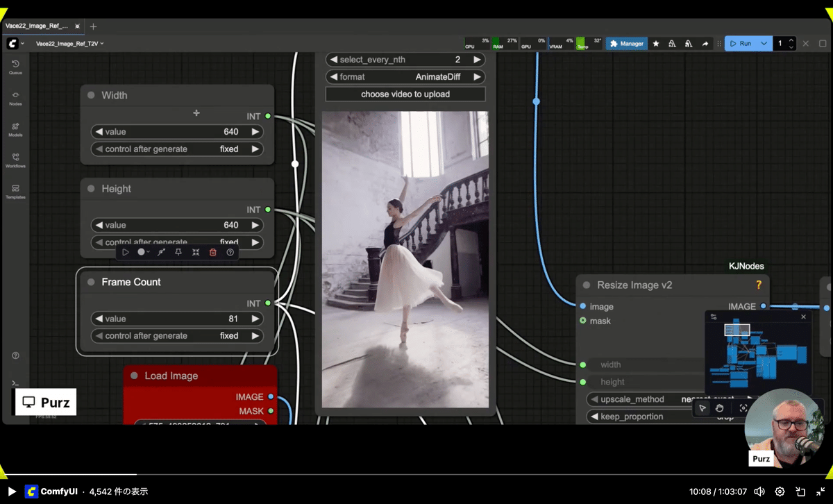Open the Templates sidebar panel
This screenshot has height=504, width=833.
(x=15, y=192)
